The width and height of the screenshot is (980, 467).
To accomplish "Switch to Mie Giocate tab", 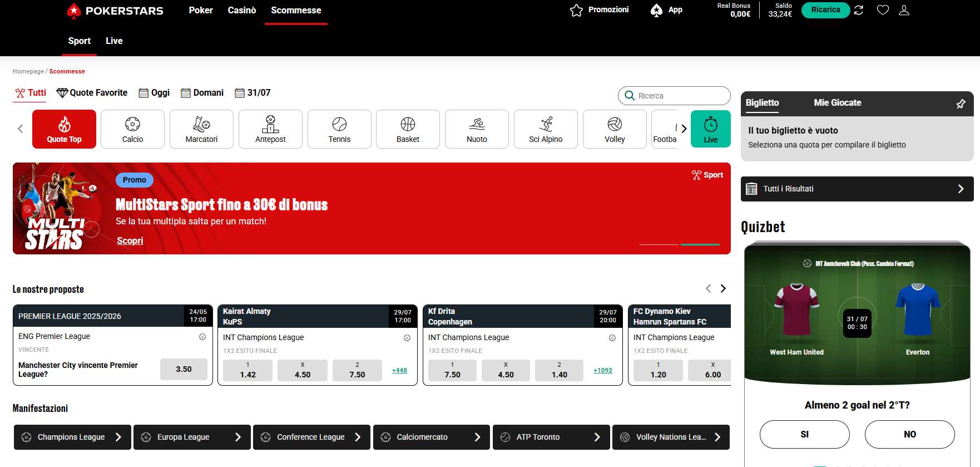I will tap(837, 102).
